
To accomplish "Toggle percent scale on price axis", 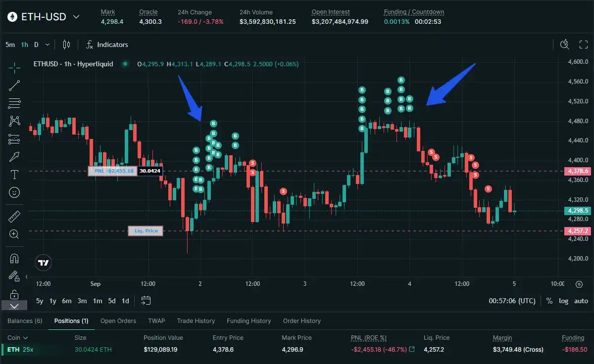I will (549, 301).
